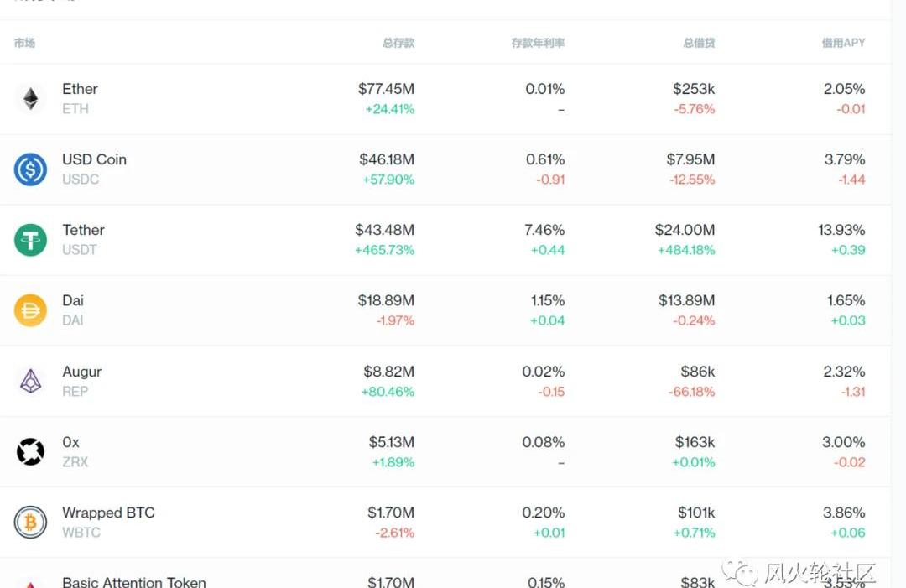Click Basic Attention Token market name
Screen dimensions: 906x588
tap(133, 581)
